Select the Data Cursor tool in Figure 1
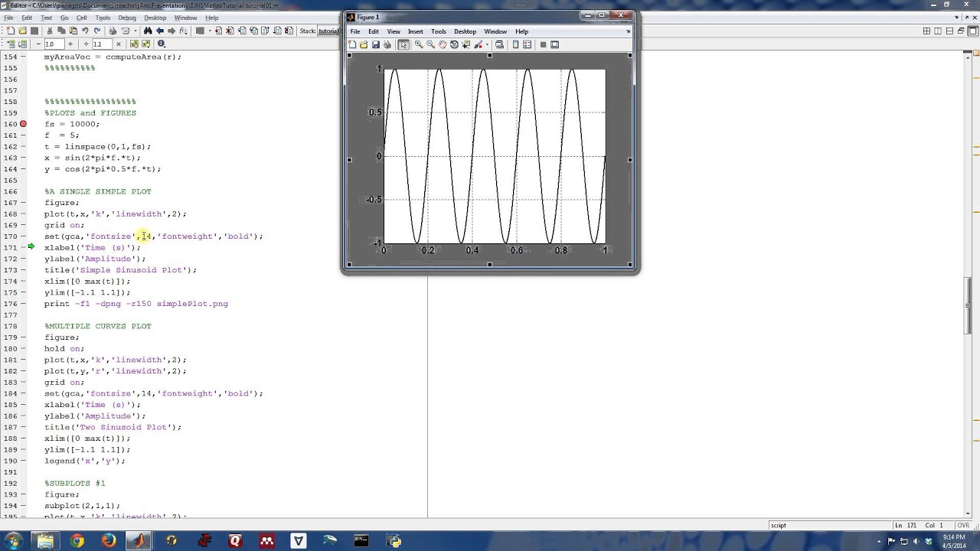The image size is (980, 551). pyautogui.click(x=466, y=44)
